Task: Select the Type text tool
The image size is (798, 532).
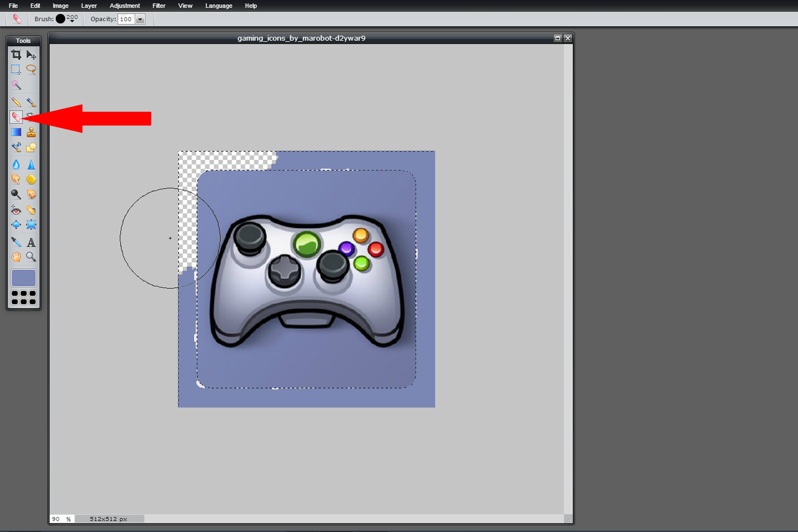Action: 31,242
